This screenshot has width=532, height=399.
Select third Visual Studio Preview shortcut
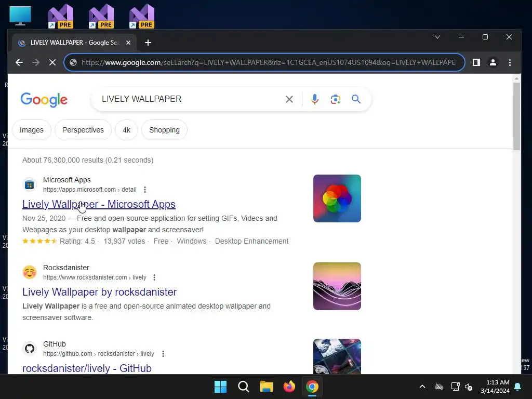[x=142, y=16]
